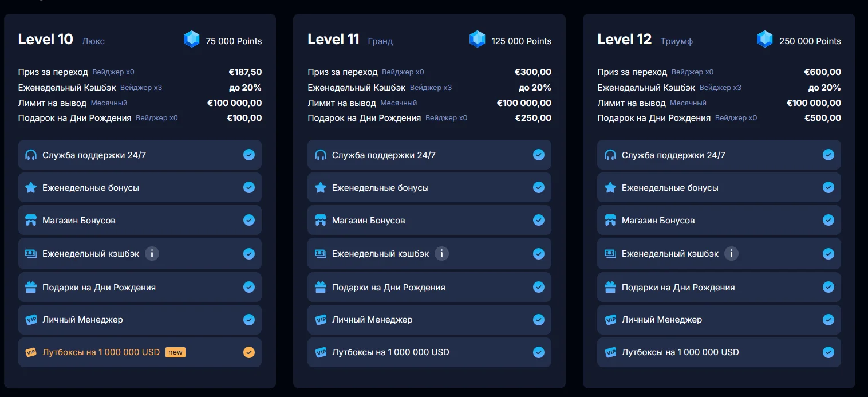Image resolution: width=868 pixels, height=397 pixels.
Task: Click checkmark for Служба поддержки in Level 11
Action: pyautogui.click(x=538, y=155)
